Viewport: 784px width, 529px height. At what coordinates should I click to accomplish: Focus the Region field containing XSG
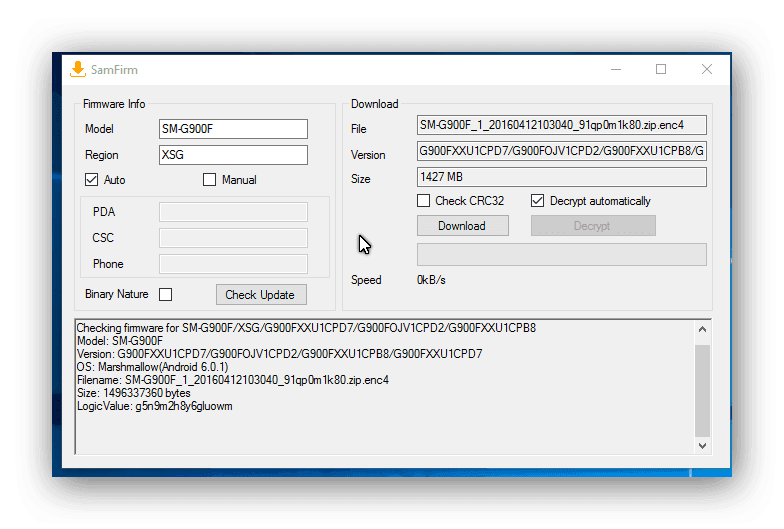[x=233, y=155]
